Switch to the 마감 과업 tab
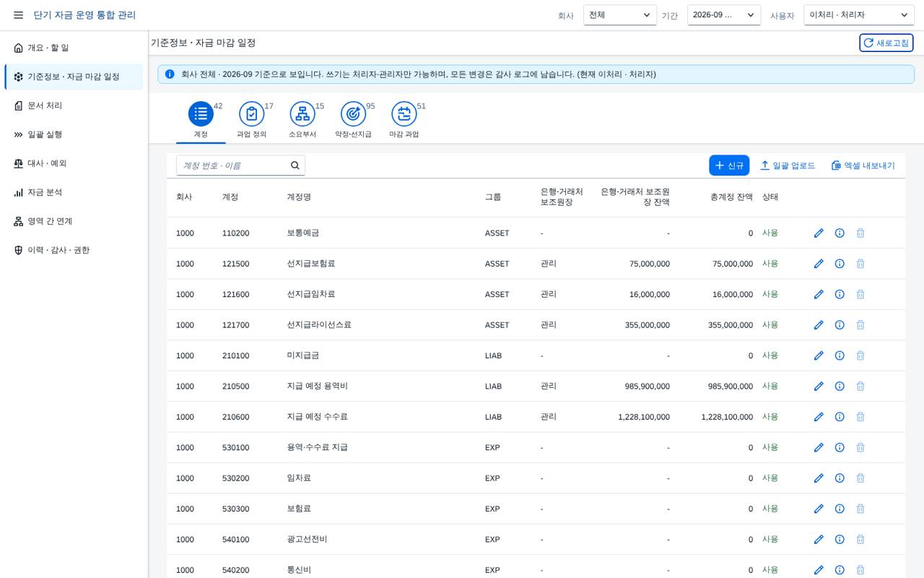924x578 pixels. [x=404, y=121]
